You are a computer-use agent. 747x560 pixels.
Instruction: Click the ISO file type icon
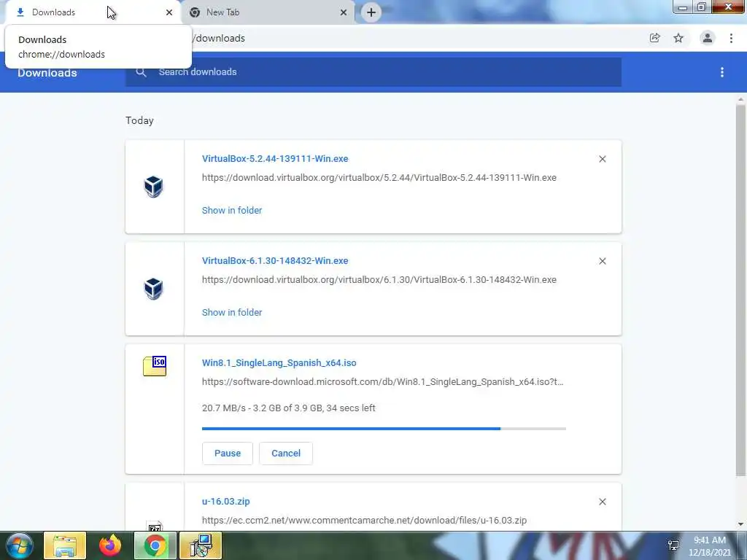[155, 366]
